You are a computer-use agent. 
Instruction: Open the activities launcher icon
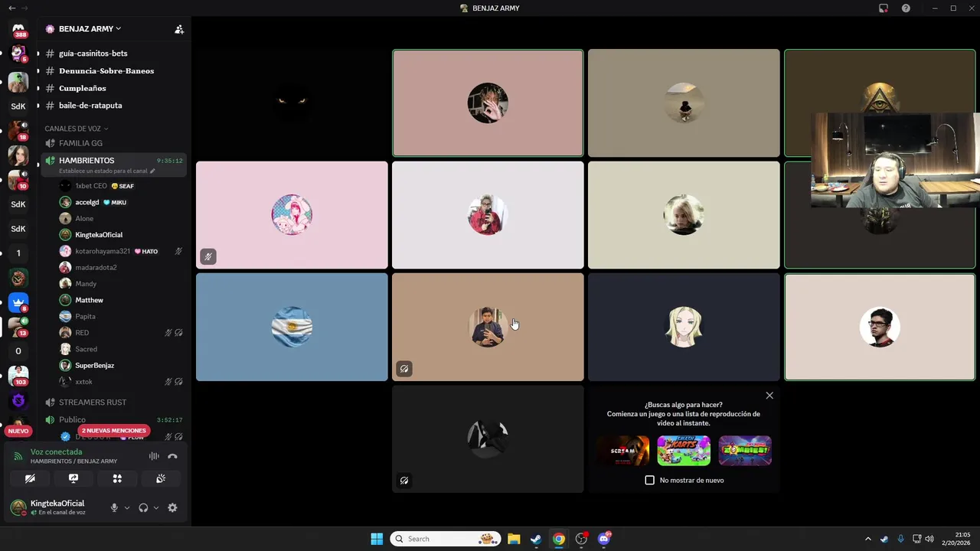[117, 478]
